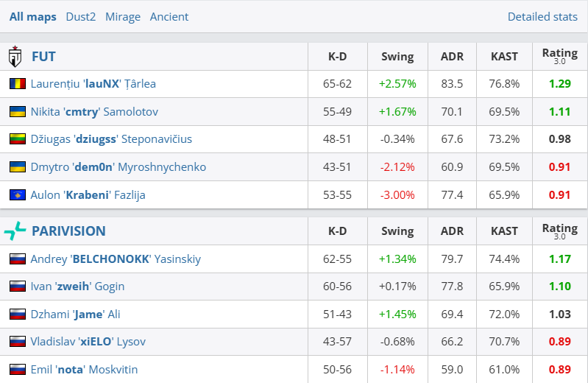View Ivan 'zweih' Gogin's profile

(x=77, y=287)
